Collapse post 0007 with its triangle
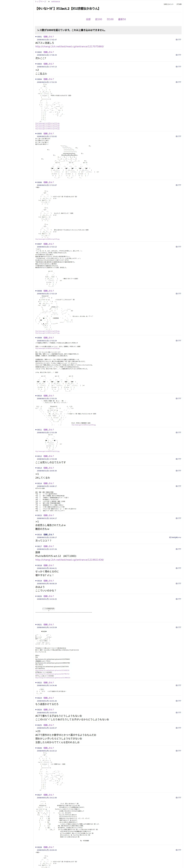This screenshot has width=186, height=868. [36, 244]
